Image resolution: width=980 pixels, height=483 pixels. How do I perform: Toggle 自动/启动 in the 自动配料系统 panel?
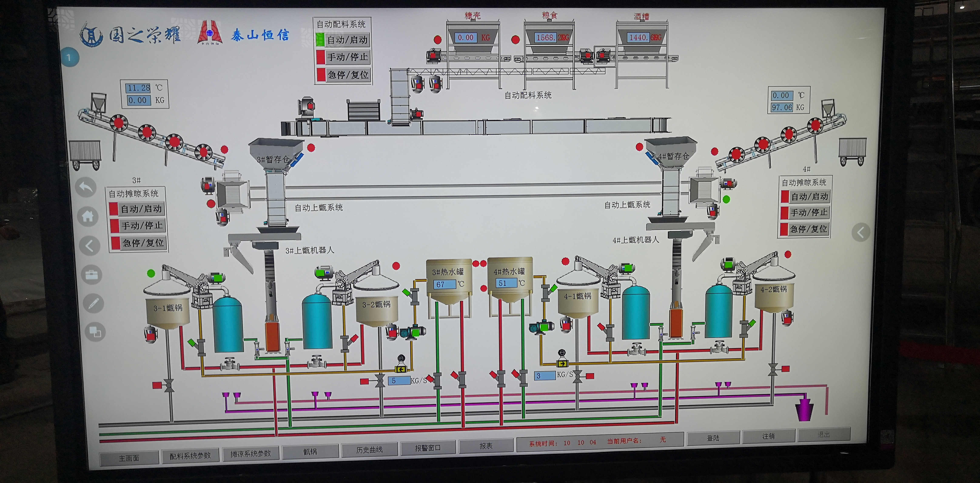342,40
